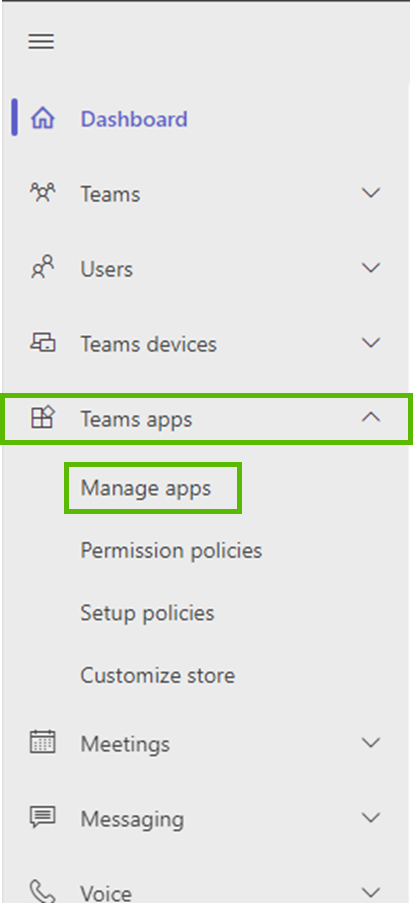Click the Teams apps grid icon

pos(42,417)
